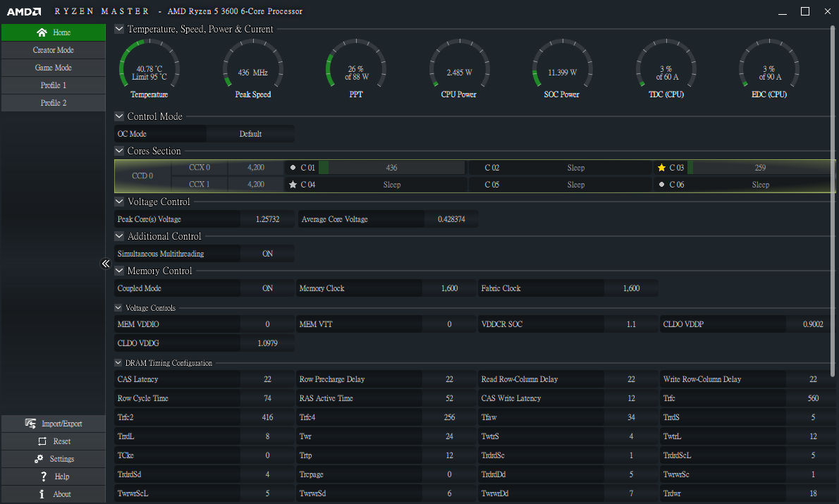The width and height of the screenshot is (839, 504).
Task: Click the CLDO VDDP value 0.9002
Action: pos(813,324)
